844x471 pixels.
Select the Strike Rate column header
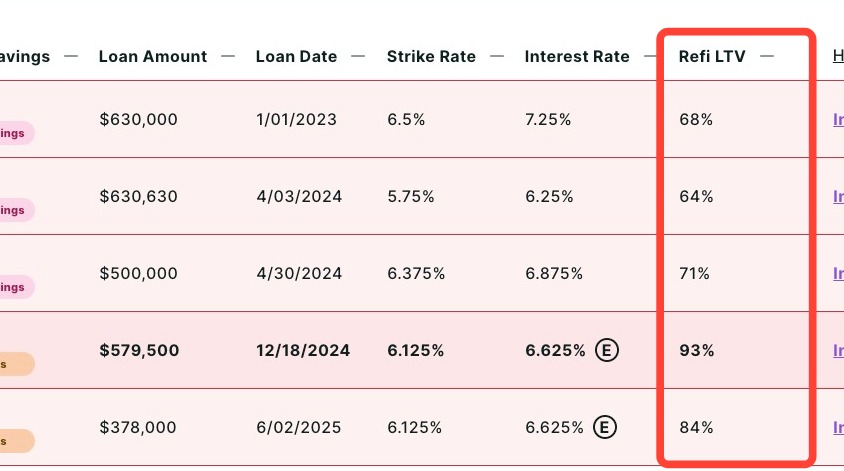pyautogui.click(x=431, y=57)
